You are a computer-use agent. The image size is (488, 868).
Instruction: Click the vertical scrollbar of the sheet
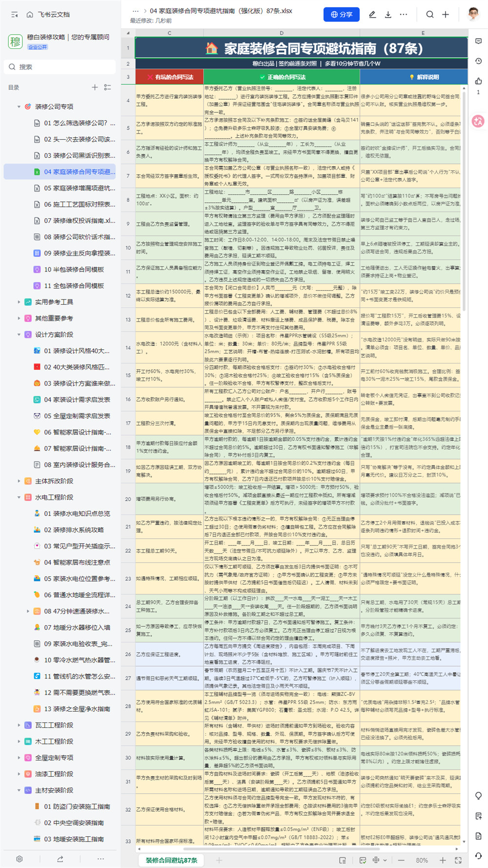[464, 200]
